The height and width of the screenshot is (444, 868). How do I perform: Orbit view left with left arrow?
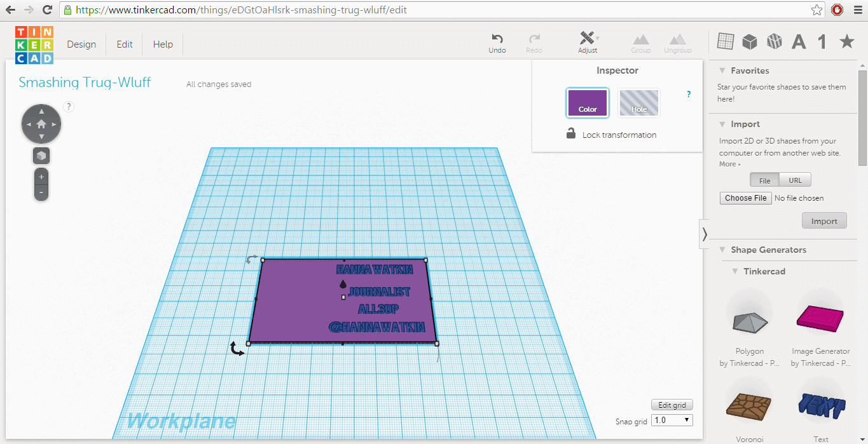(x=29, y=124)
